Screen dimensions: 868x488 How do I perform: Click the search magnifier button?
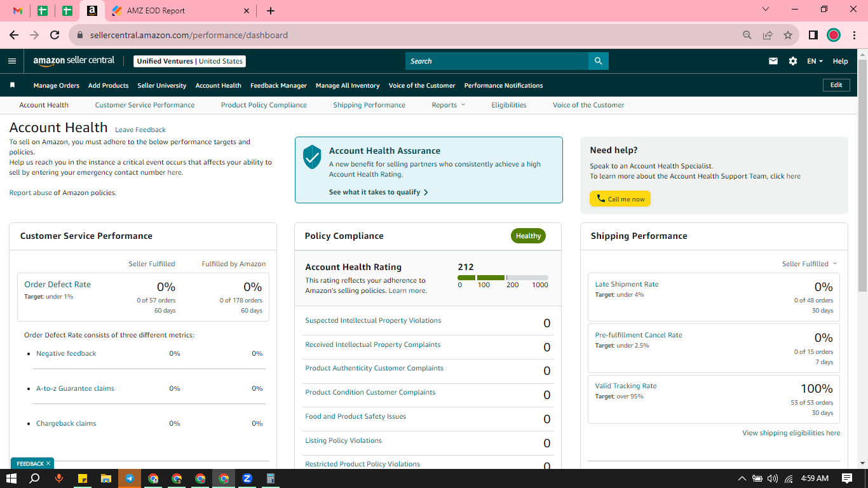[598, 61]
